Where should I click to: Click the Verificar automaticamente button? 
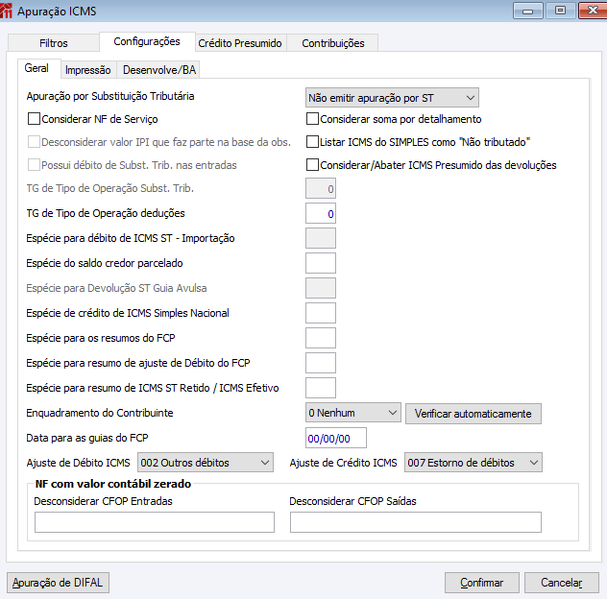[473, 414]
